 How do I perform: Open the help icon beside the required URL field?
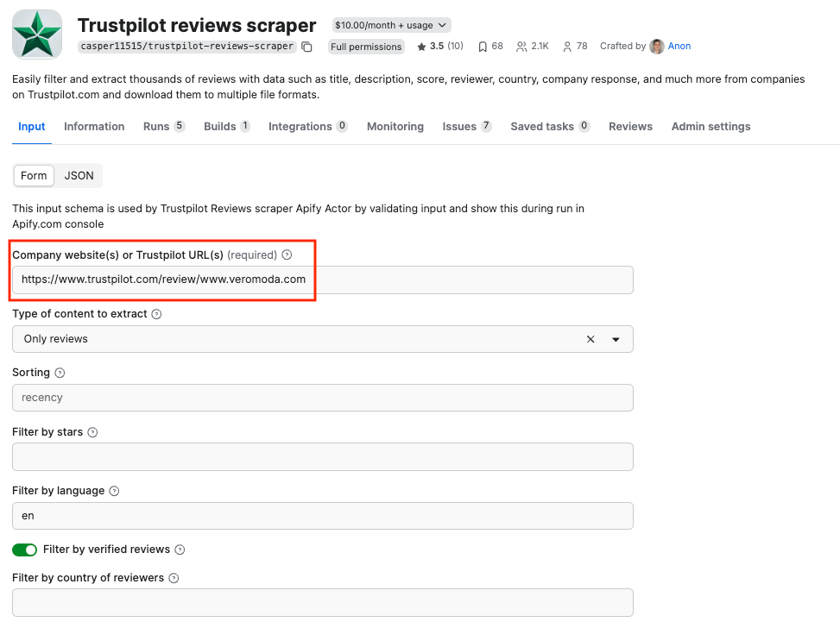pos(286,254)
